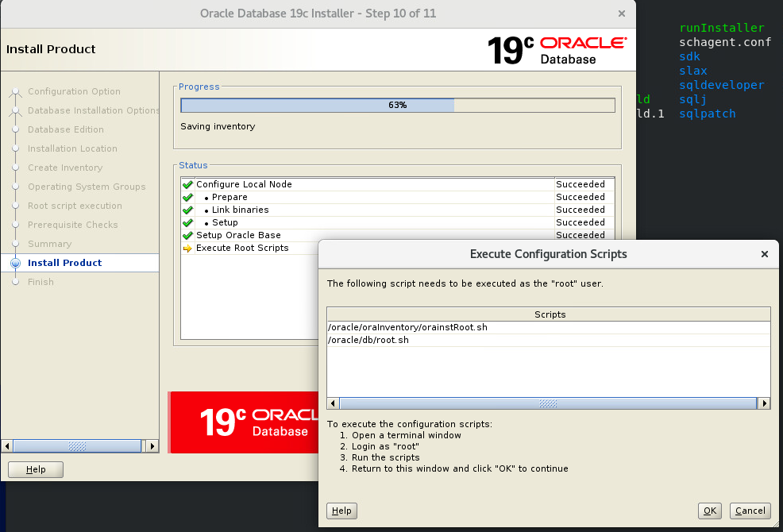The image size is (783, 532).
Task: Select the Link binaries status row
Action: (x=398, y=210)
